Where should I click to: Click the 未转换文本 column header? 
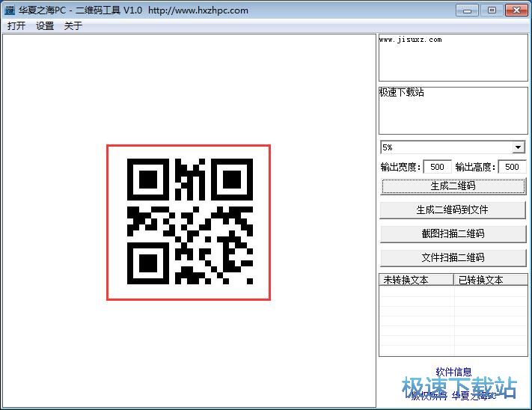[416, 280]
